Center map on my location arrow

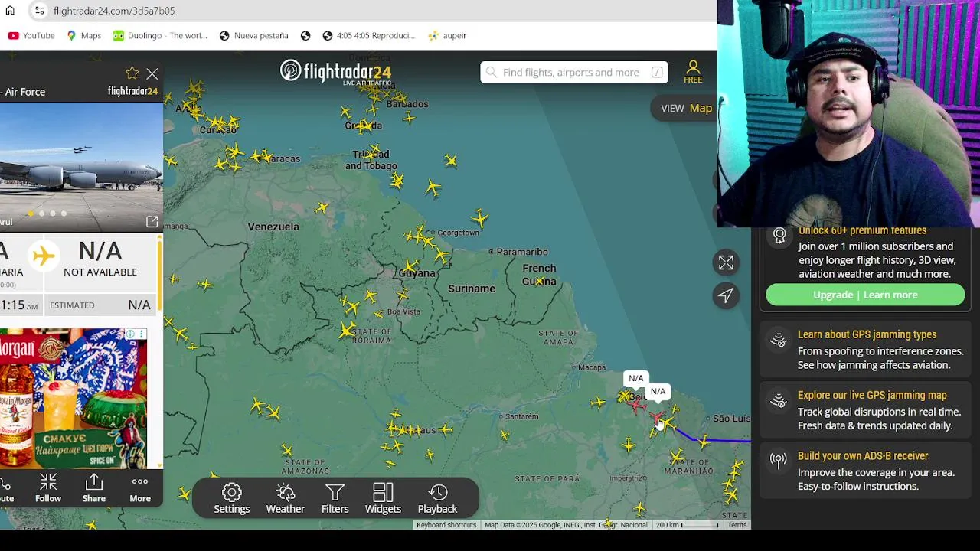coord(726,295)
